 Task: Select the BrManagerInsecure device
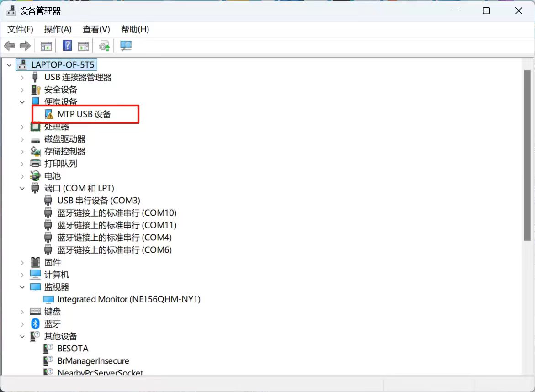click(x=93, y=360)
